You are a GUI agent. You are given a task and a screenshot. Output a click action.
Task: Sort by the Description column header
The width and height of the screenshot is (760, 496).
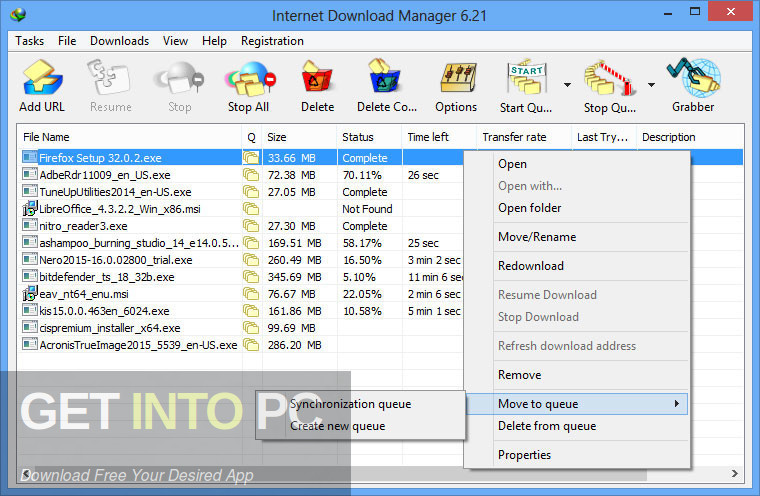click(x=690, y=137)
